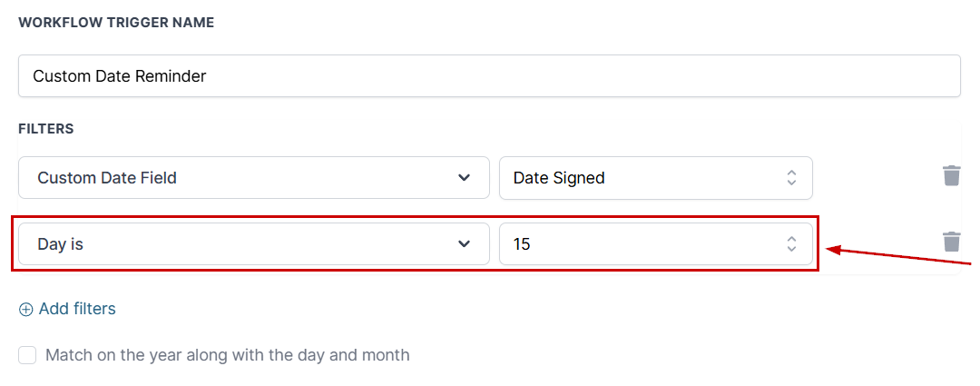Image resolution: width=980 pixels, height=386 pixels.
Task: Click up-down arrows in the Date Signed field
Action: click(x=791, y=178)
